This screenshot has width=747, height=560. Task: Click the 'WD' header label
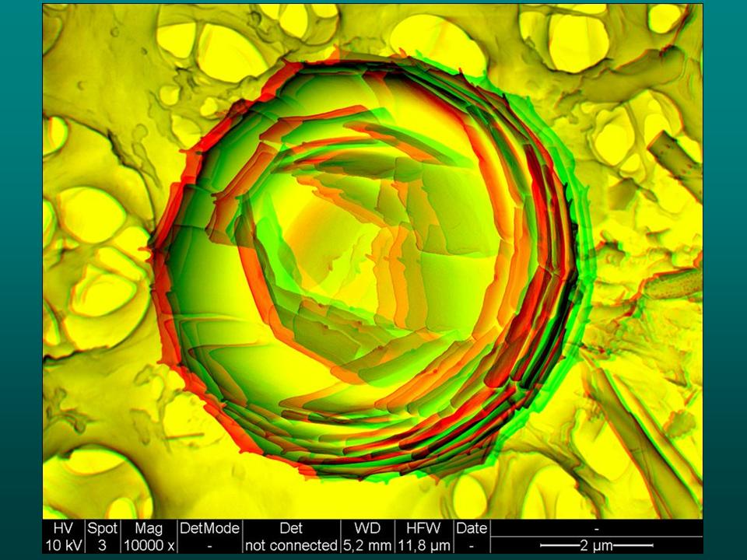(x=367, y=528)
